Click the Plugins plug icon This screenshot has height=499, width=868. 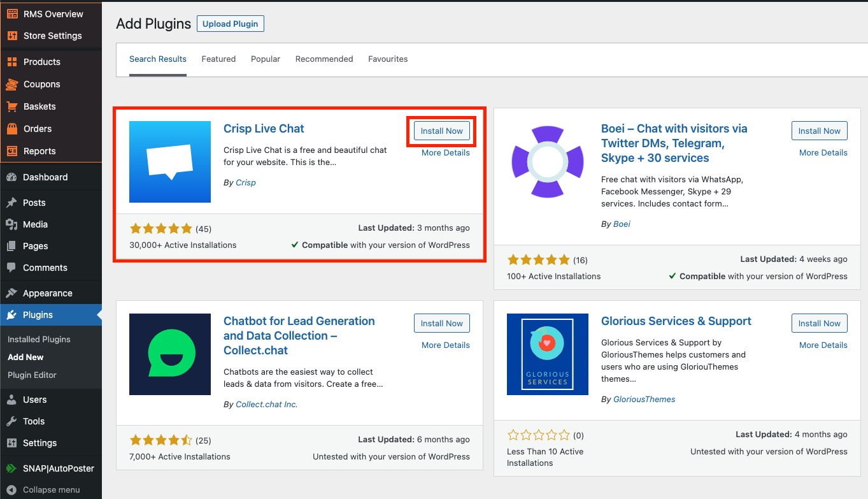[11, 315]
